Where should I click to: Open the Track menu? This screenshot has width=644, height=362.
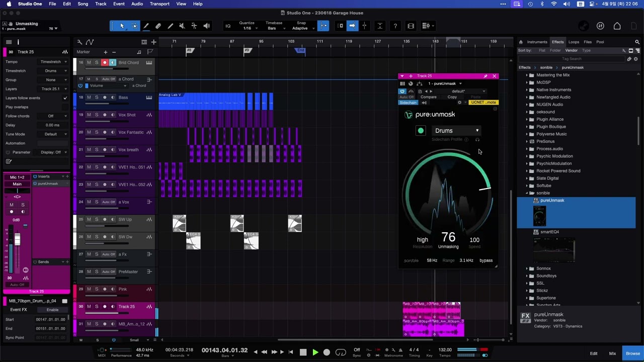101,4
